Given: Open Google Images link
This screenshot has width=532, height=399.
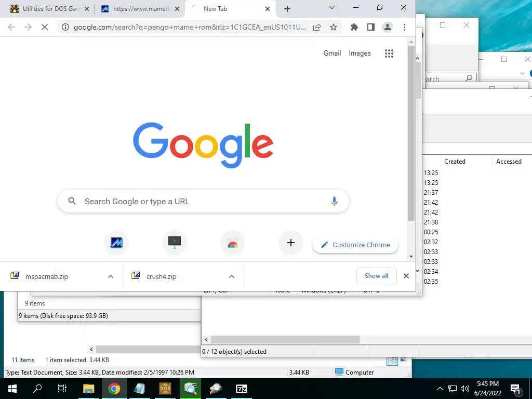Looking at the screenshot, I should tap(360, 54).
